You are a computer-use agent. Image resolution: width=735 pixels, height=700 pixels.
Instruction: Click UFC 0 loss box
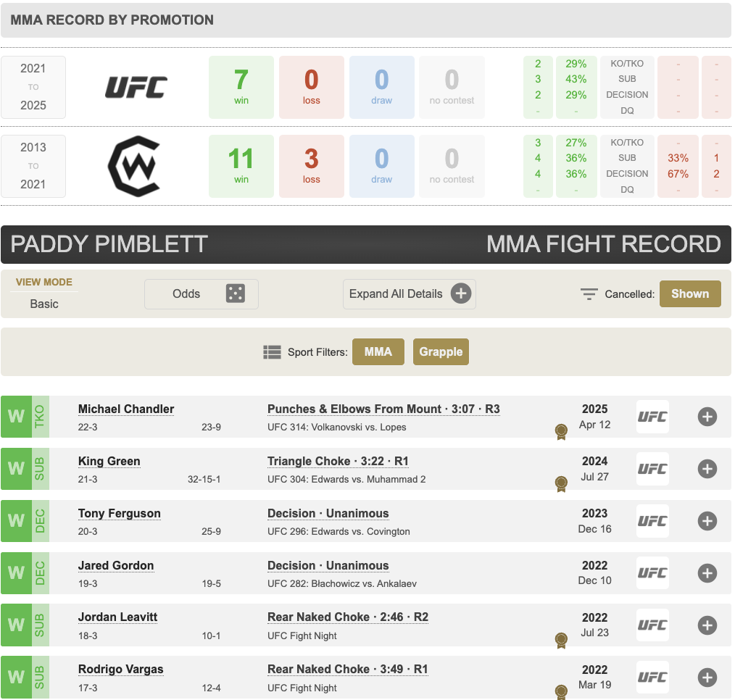pyautogui.click(x=312, y=87)
